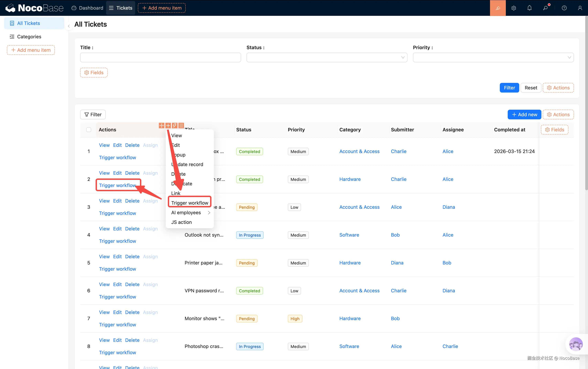Collapse the sidebar with the chevron handle
Image resolution: width=588 pixels, height=369 pixels.
point(69,26)
